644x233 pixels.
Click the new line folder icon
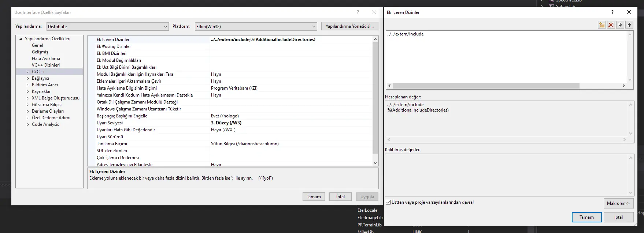point(602,25)
